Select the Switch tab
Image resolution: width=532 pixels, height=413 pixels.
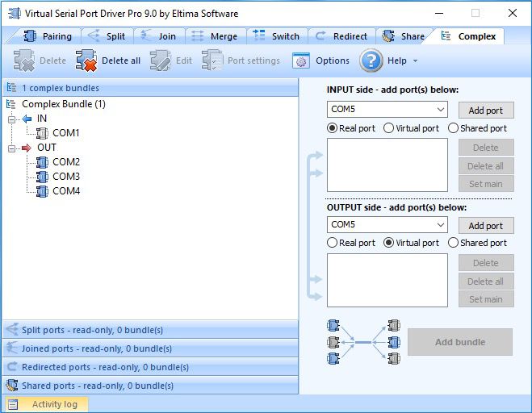coord(277,36)
